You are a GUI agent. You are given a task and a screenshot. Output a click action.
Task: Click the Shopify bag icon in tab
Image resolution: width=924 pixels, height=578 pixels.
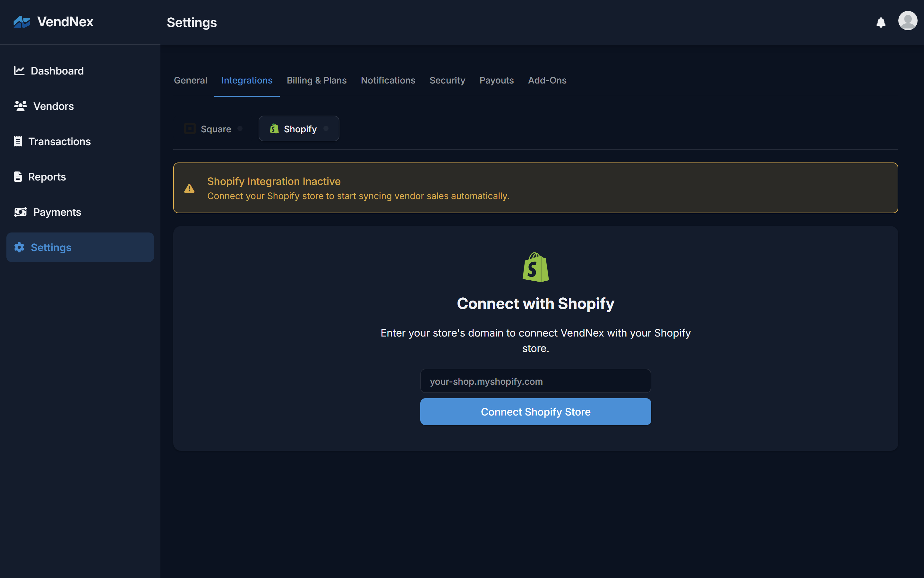[274, 128]
